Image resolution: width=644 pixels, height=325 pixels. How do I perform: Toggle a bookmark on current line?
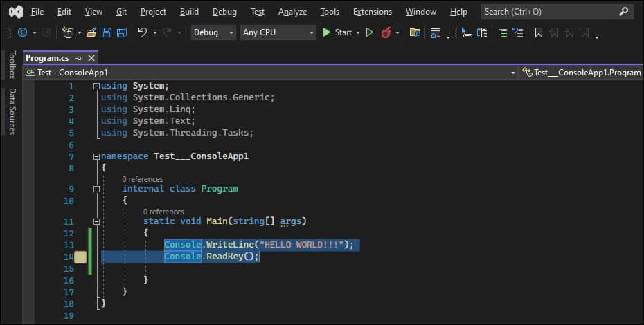tap(539, 32)
